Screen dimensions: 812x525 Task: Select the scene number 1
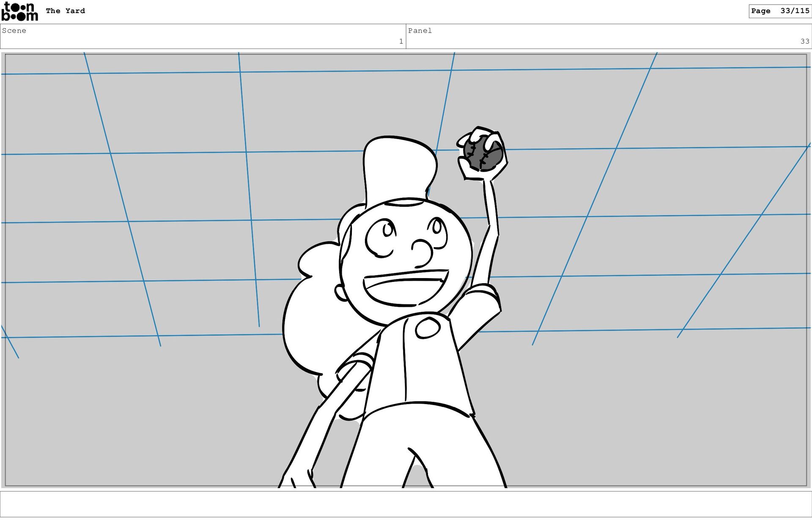401,41
